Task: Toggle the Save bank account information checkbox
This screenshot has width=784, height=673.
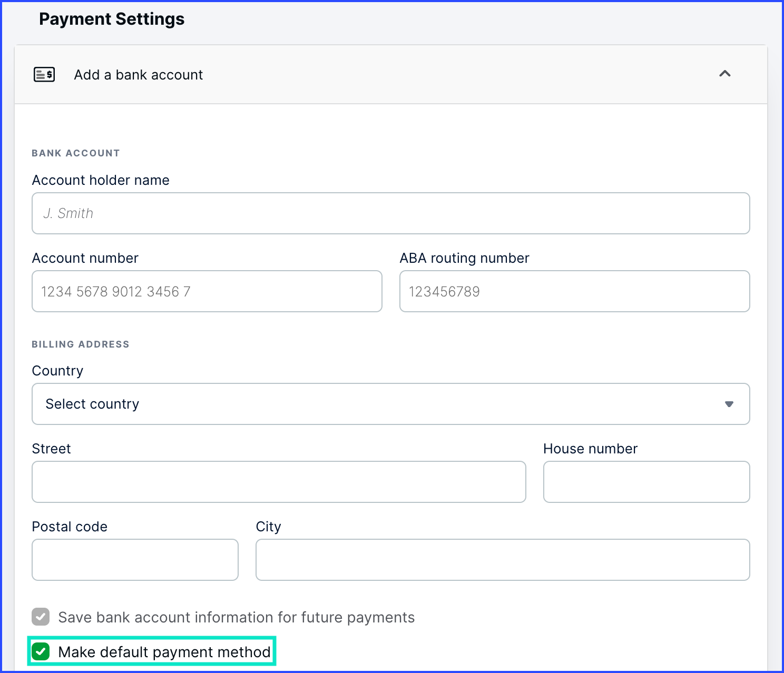Action: tap(41, 617)
